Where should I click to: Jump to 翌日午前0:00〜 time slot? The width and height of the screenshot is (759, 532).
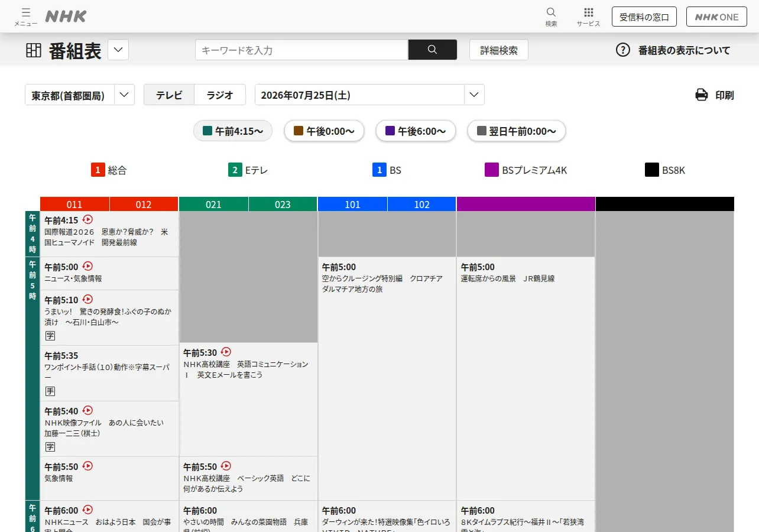[516, 131]
